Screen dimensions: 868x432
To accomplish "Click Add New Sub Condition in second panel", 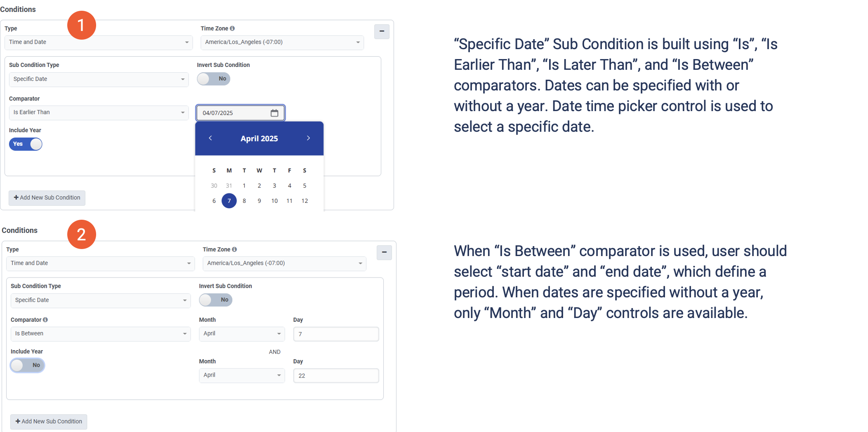I will click(x=49, y=421).
